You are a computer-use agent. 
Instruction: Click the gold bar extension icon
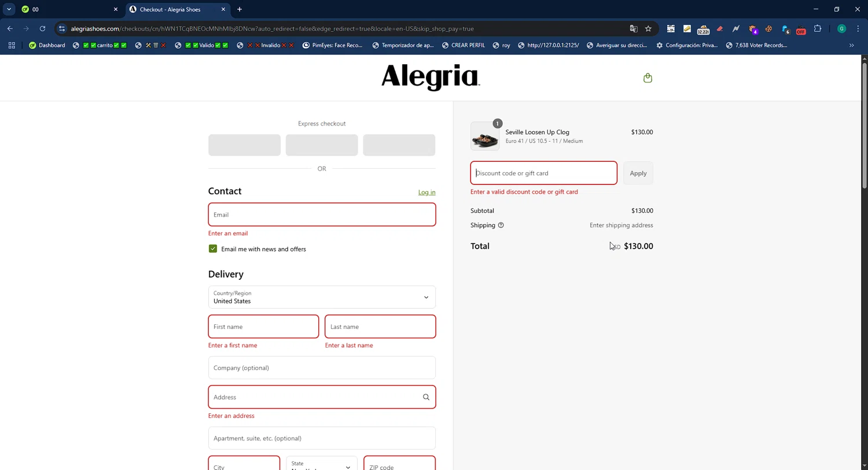coord(687,28)
